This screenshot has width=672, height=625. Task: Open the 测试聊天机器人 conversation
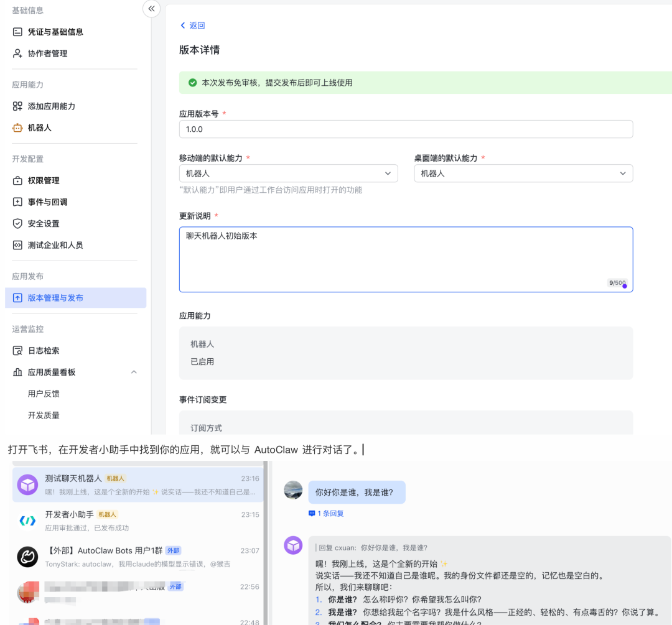tap(138, 484)
